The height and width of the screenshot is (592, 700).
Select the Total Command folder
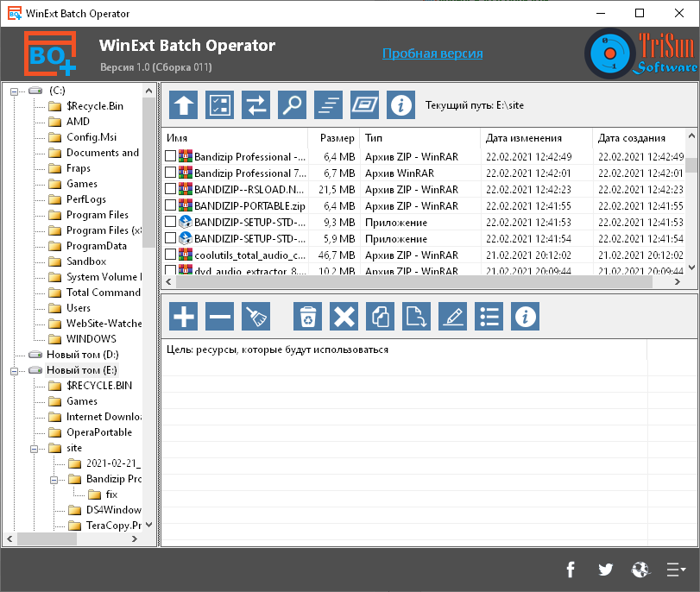point(104,293)
